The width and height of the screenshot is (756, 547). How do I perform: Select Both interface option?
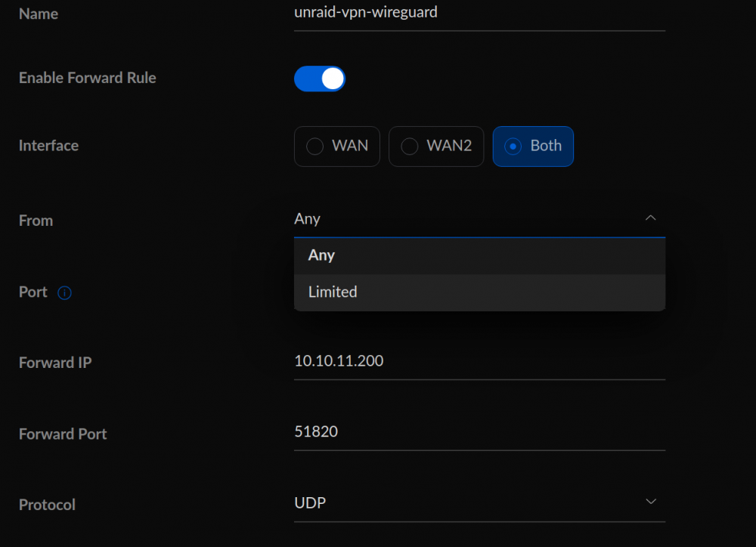533,147
